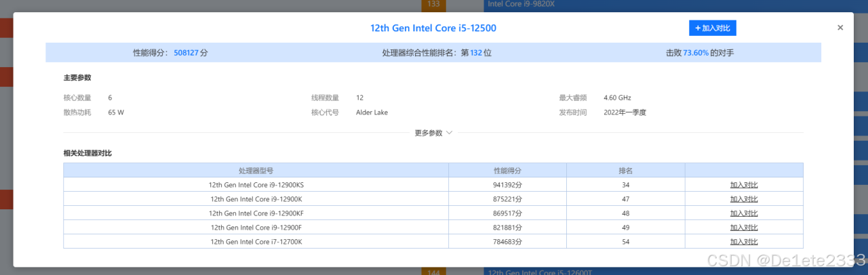
Task: Add i9-12900KS to comparison via its 加入对比 link
Action: click(744, 184)
